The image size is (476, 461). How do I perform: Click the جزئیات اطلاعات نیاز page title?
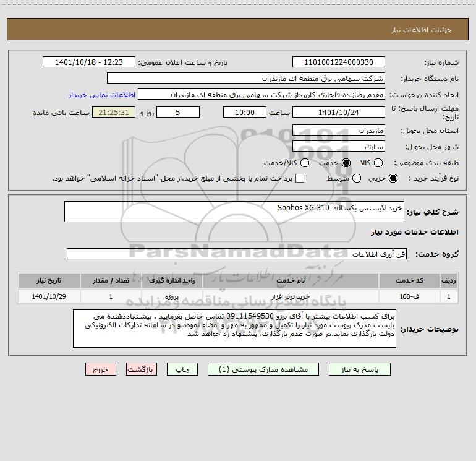point(422,30)
